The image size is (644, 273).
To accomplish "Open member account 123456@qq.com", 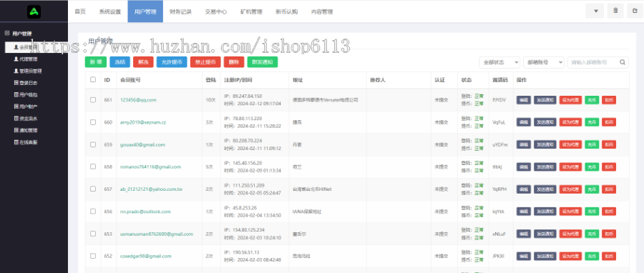I will click(138, 100).
